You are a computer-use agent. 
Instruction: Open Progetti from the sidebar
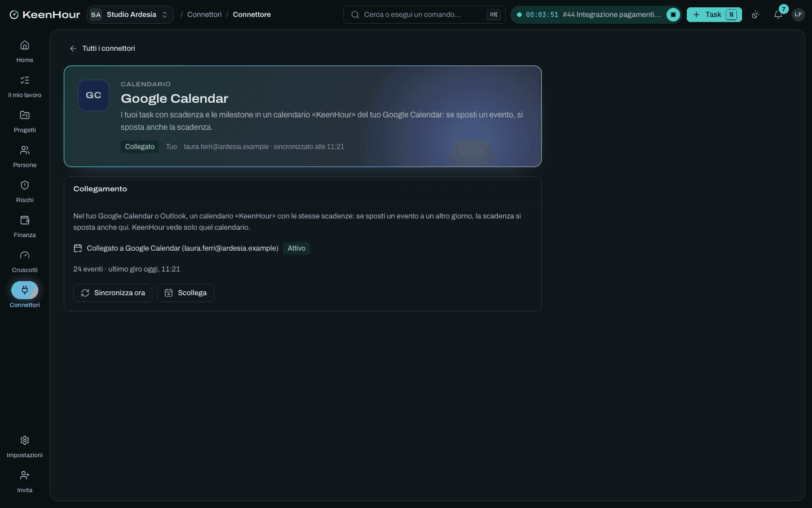pos(25,121)
